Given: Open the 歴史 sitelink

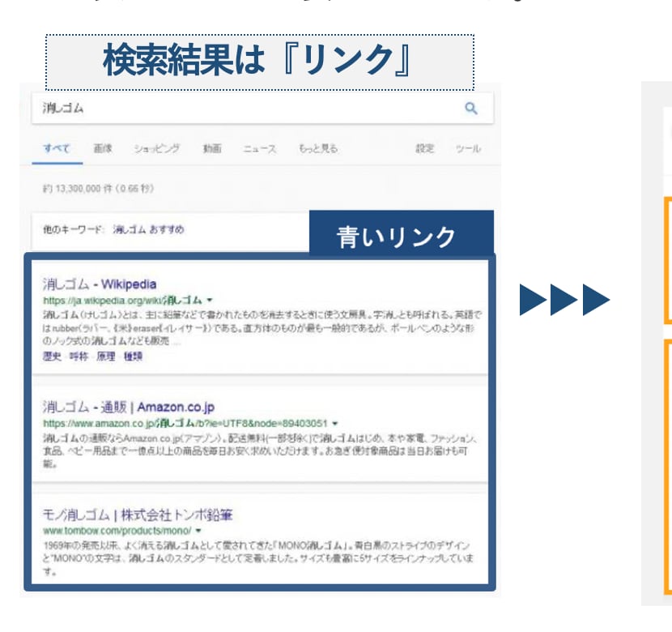Looking at the screenshot, I should 52,357.
